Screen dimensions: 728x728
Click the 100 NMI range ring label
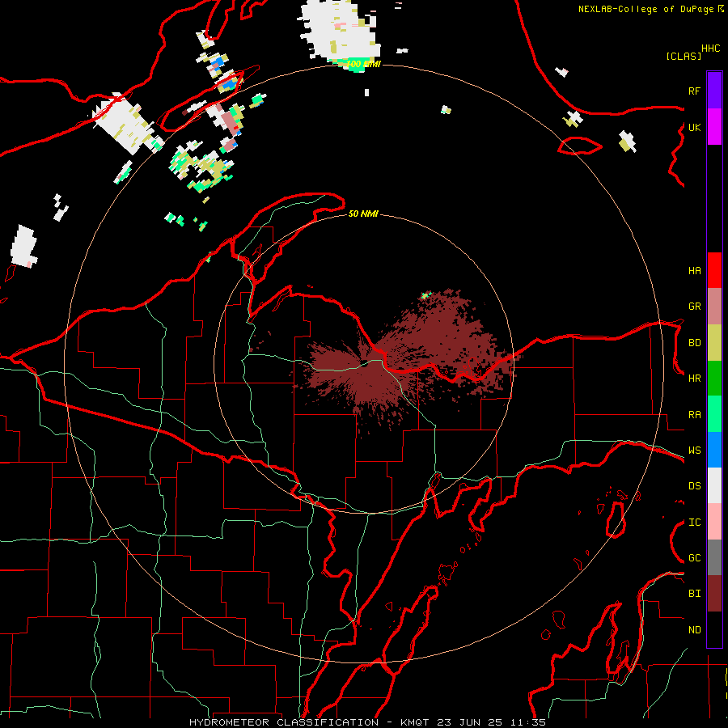363,64
